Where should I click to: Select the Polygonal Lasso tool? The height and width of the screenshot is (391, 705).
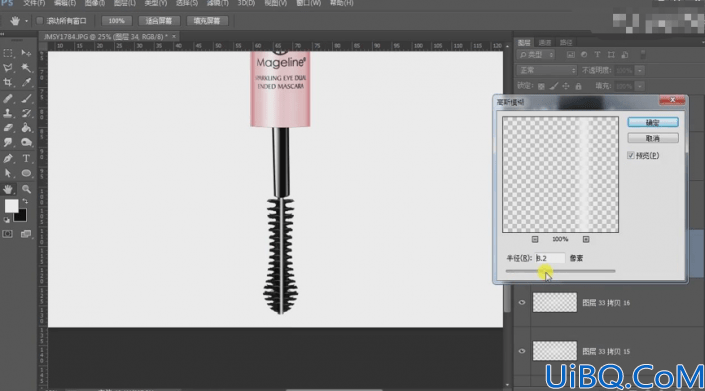[8, 68]
